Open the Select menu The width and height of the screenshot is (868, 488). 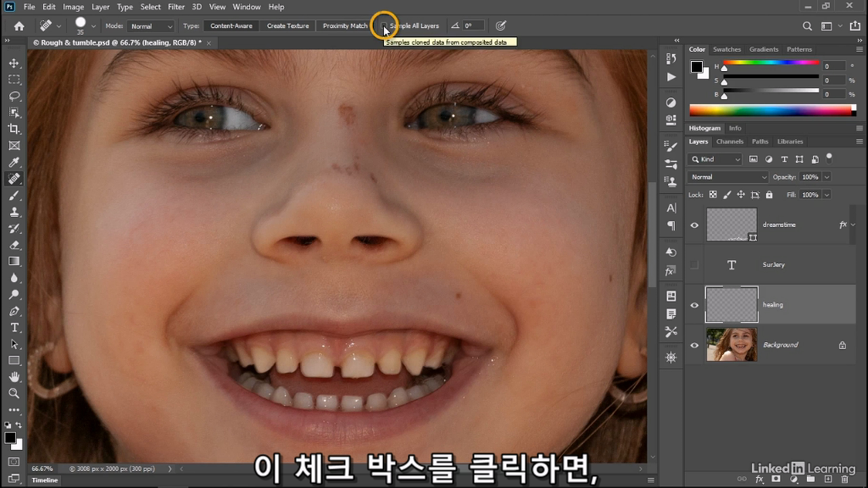tap(151, 7)
